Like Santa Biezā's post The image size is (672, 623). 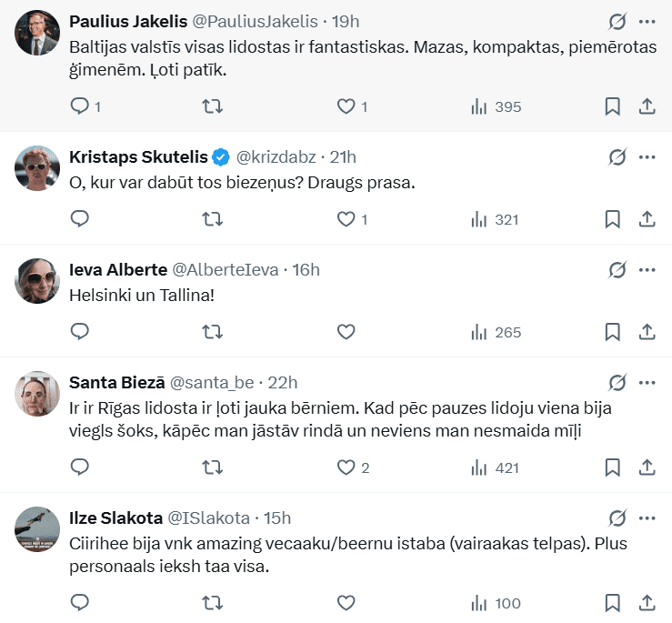pyautogui.click(x=346, y=467)
